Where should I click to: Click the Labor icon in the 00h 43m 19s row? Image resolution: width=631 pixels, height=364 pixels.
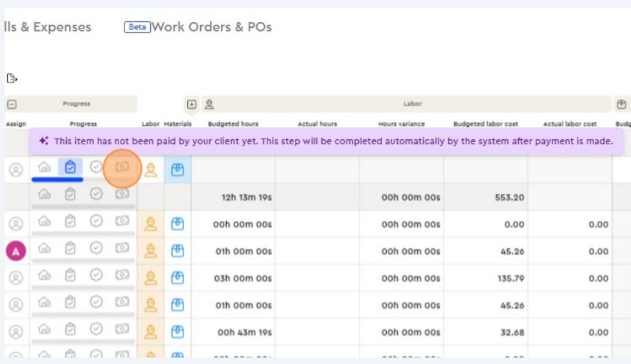150,332
